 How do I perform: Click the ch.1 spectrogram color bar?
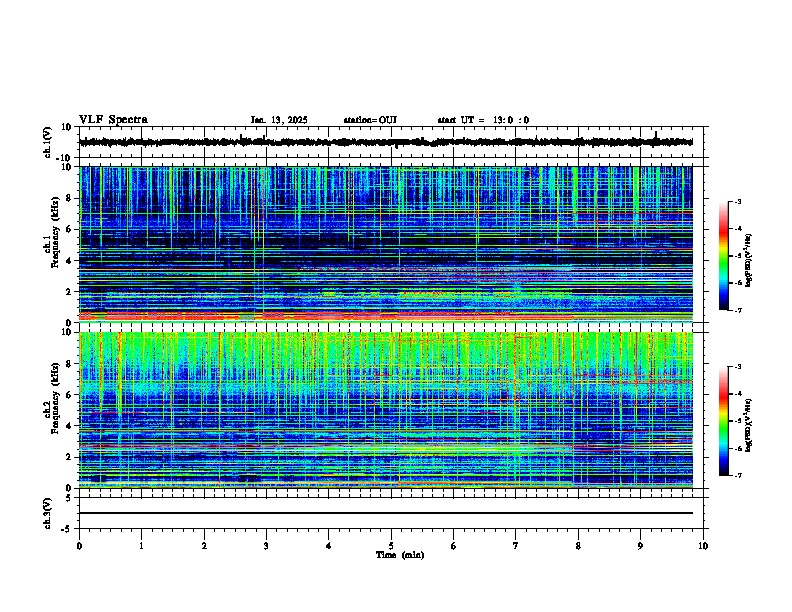(x=724, y=256)
